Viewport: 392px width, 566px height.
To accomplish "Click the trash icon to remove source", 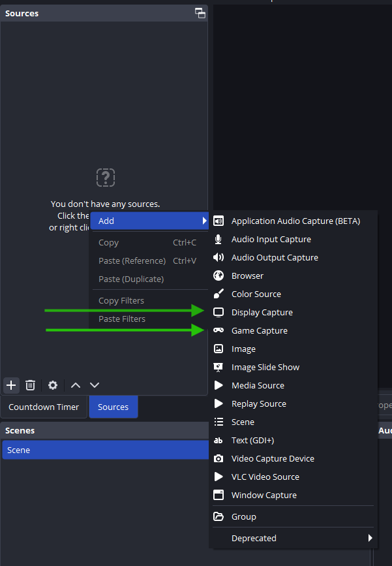I will click(x=30, y=385).
